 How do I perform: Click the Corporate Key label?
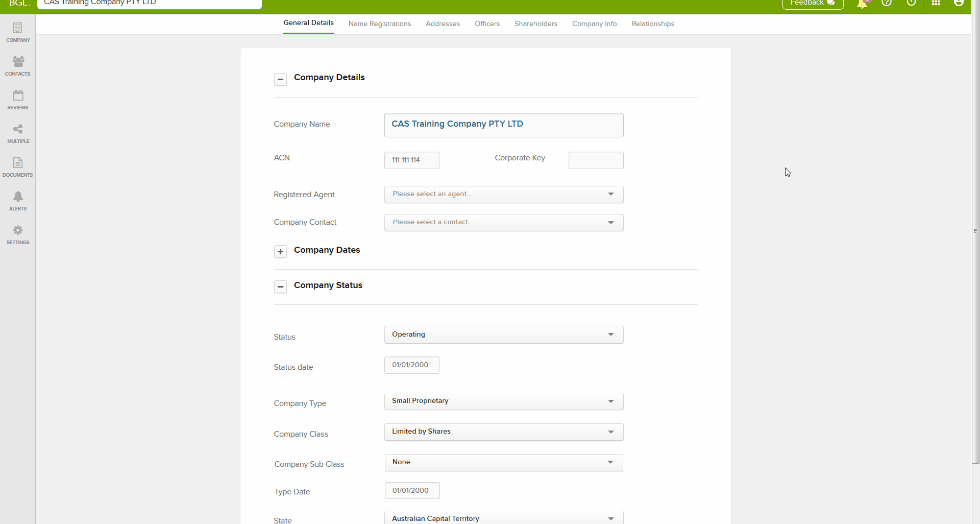pyautogui.click(x=520, y=158)
